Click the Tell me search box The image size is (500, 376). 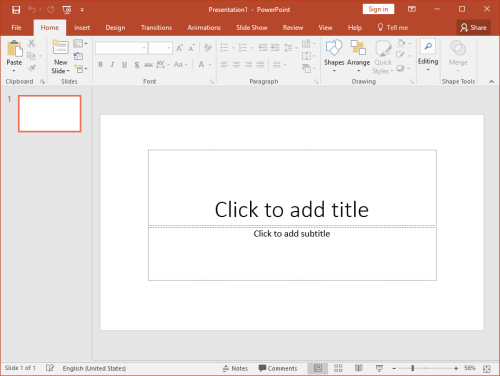pos(393,28)
